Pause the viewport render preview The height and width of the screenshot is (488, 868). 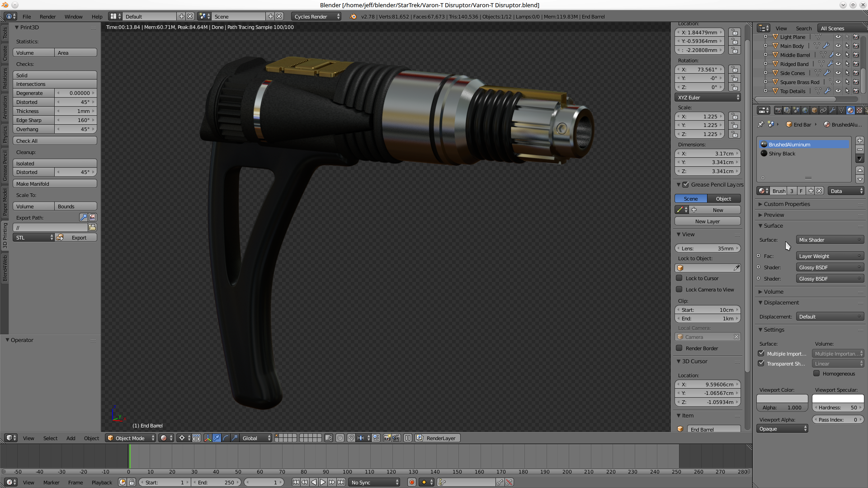408,438
